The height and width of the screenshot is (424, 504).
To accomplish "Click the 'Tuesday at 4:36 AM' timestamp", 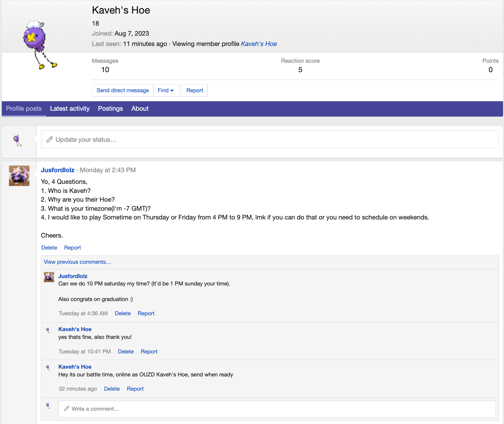I will pos(83,313).
